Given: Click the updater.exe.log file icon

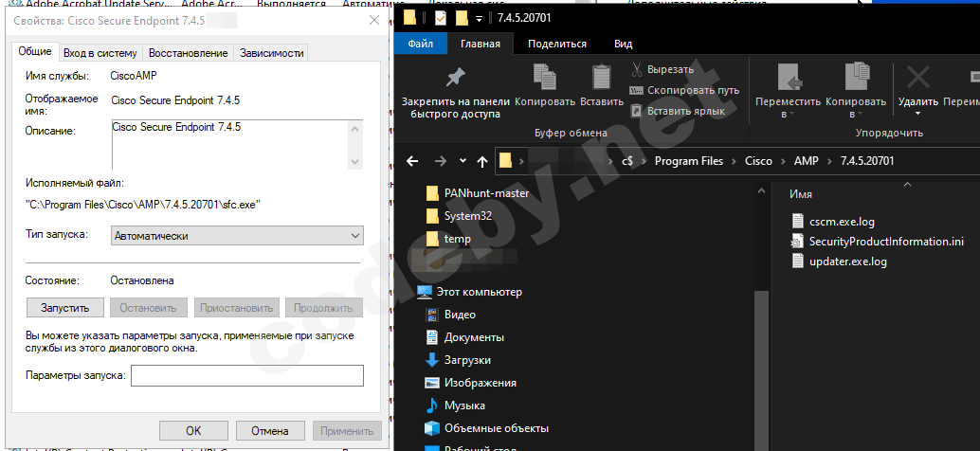Looking at the screenshot, I should (797, 262).
